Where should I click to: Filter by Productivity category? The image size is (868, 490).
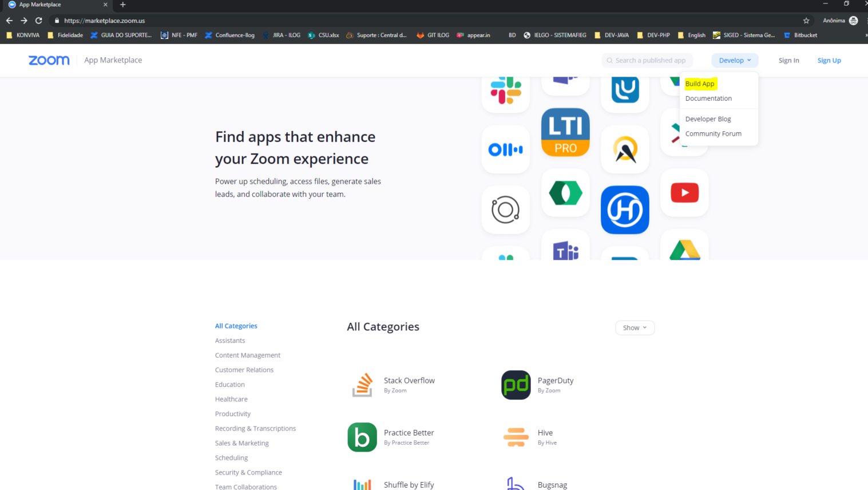pos(232,414)
